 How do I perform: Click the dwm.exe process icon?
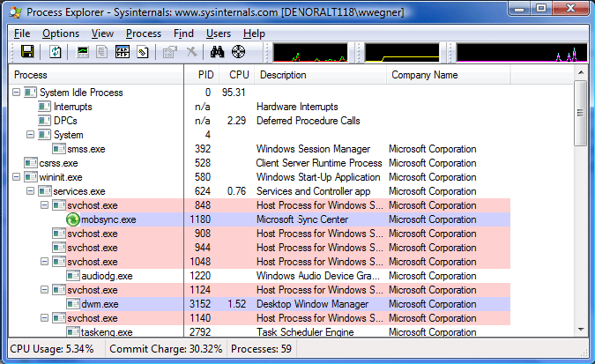point(73,304)
